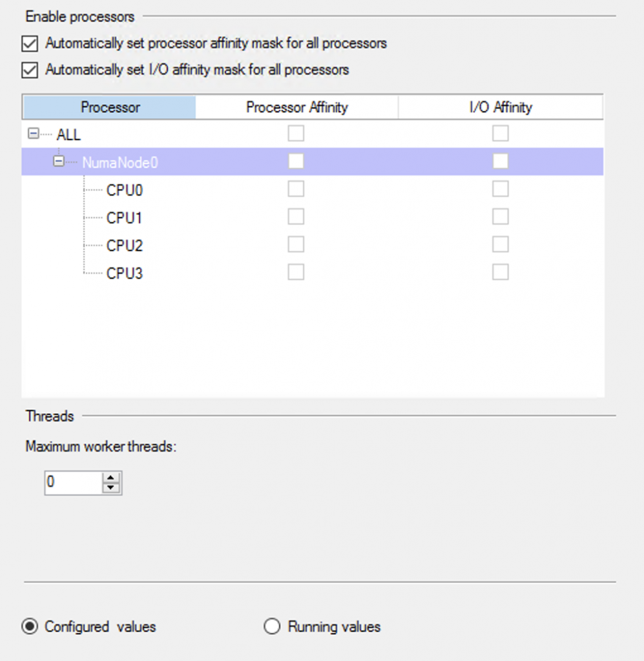Enable automatic processor affinity mask for all processors
This screenshot has width=644, height=661.
[30, 43]
